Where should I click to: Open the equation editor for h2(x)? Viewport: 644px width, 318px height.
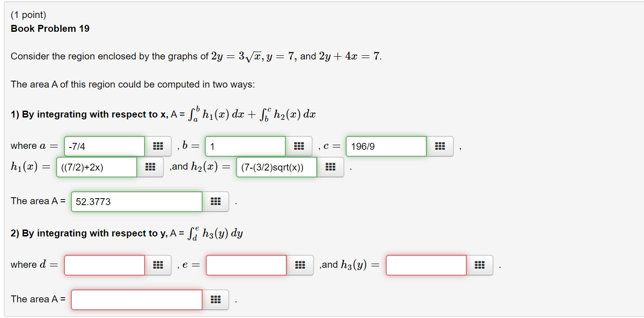[331, 167]
